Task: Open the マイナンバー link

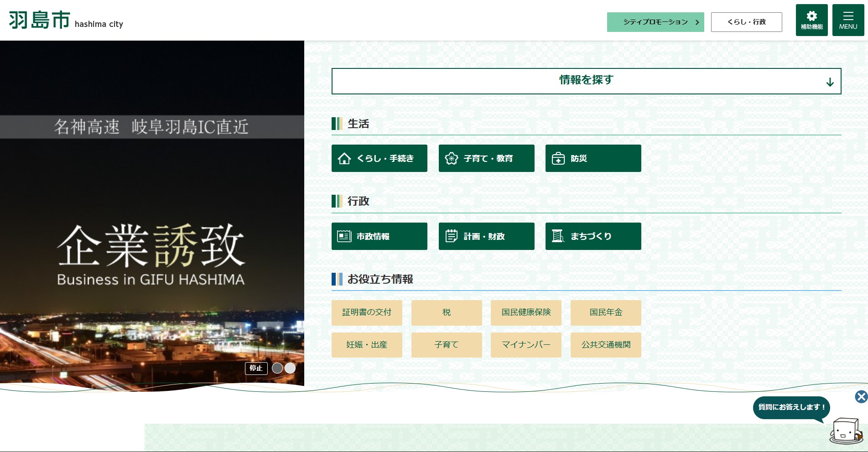Action: click(526, 345)
